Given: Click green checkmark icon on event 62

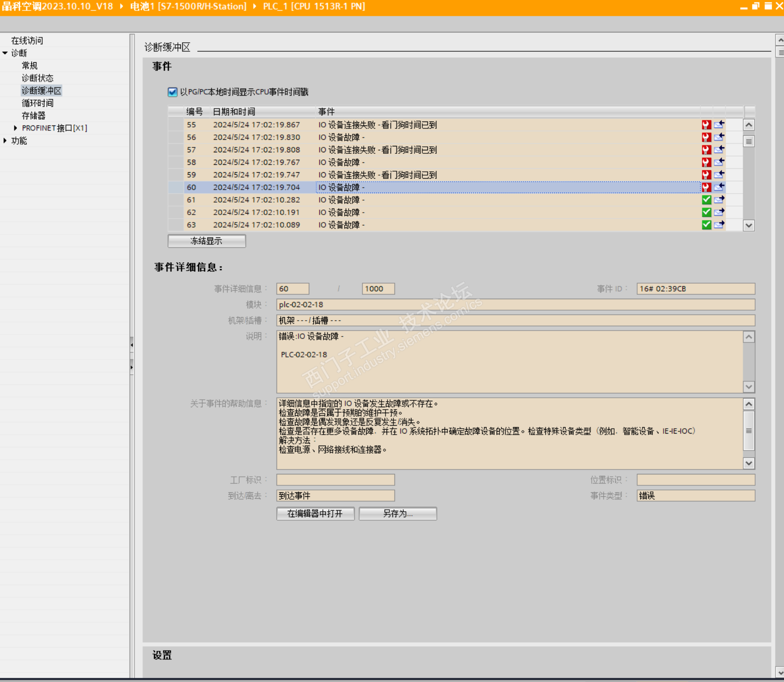Looking at the screenshot, I should (x=706, y=213).
